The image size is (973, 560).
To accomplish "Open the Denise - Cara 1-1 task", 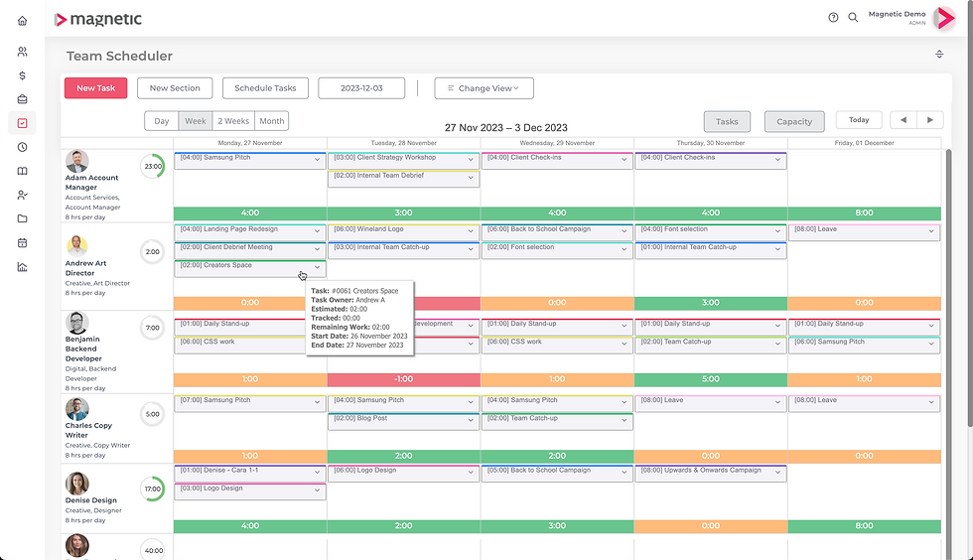I will [x=249, y=473].
